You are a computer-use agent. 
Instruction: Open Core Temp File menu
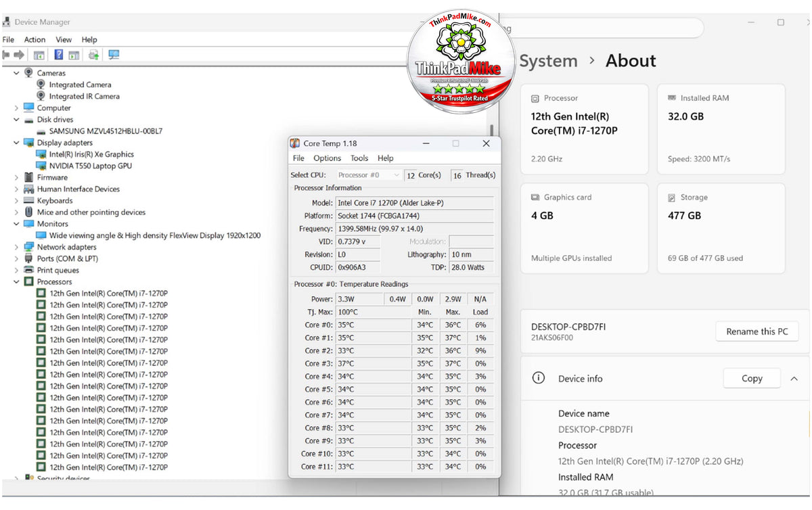coord(298,158)
